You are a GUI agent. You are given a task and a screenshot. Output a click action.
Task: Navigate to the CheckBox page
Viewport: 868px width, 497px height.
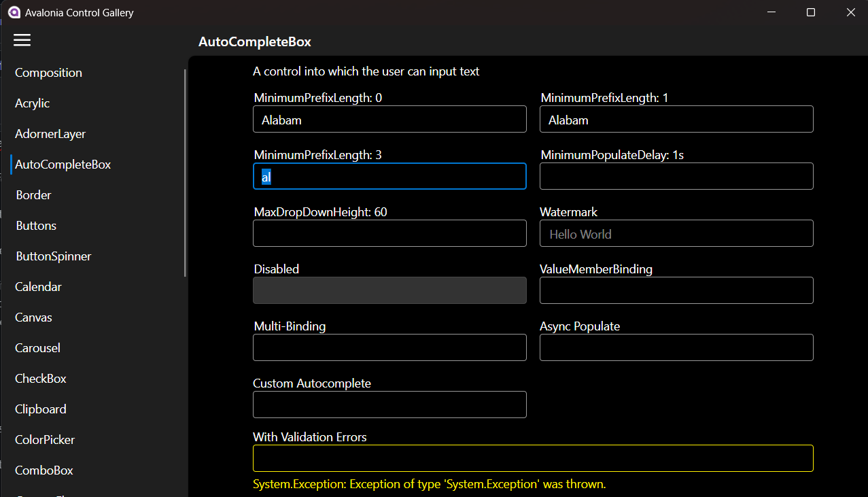(x=40, y=378)
